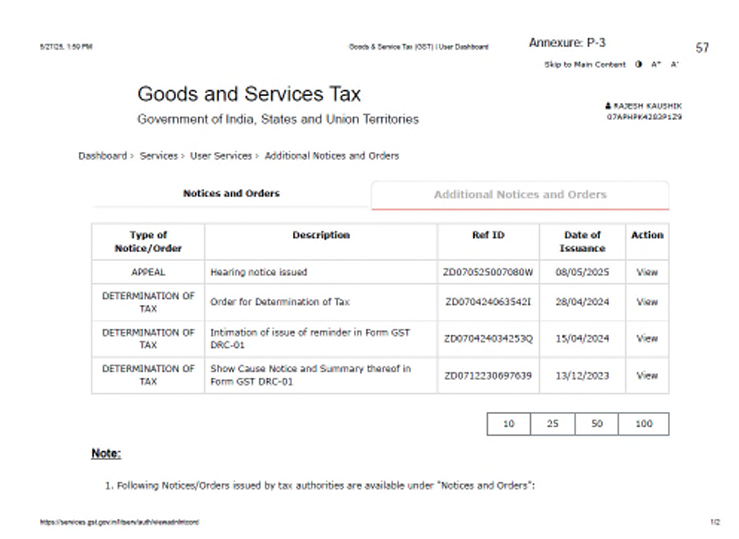This screenshot has width=739, height=539.
Task: Show 10 records per page
Action: click(x=508, y=424)
